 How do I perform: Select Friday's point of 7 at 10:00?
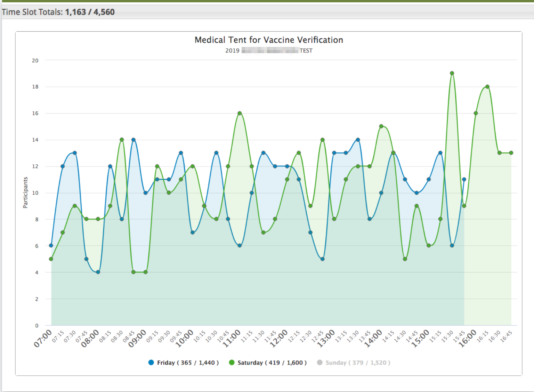[x=193, y=232]
